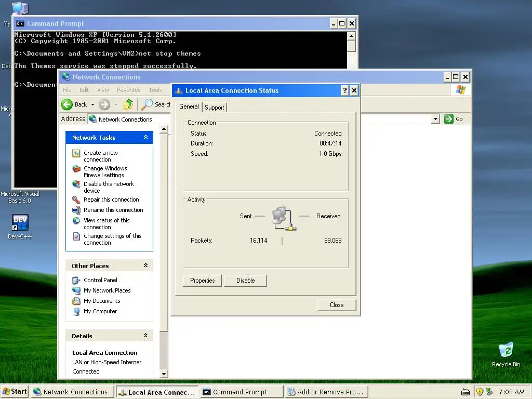Click the security shield tray icon

[x=480, y=392]
